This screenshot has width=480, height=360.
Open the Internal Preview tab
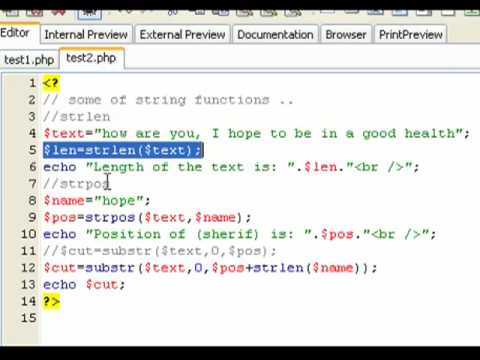[x=86, y=34]
